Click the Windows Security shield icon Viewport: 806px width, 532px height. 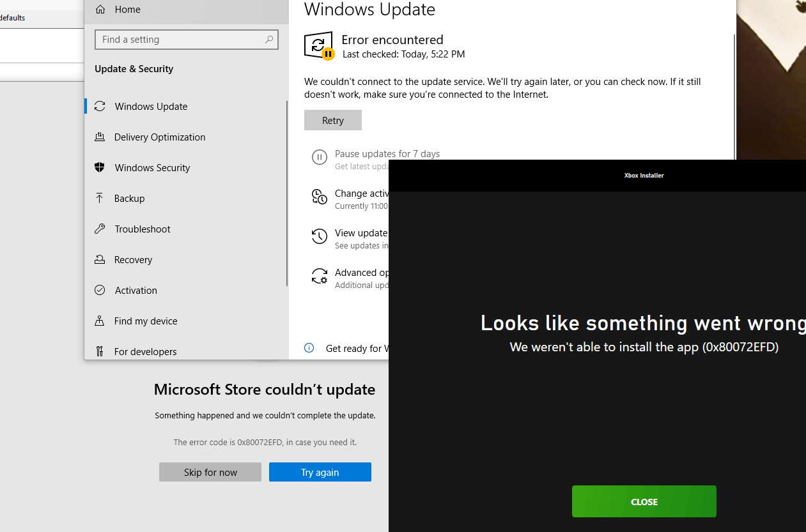click(x=100, y=167)
